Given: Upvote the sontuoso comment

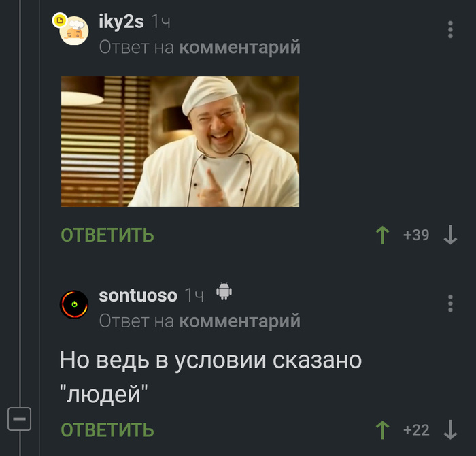Looking at the screenshot, I should 382,430.
